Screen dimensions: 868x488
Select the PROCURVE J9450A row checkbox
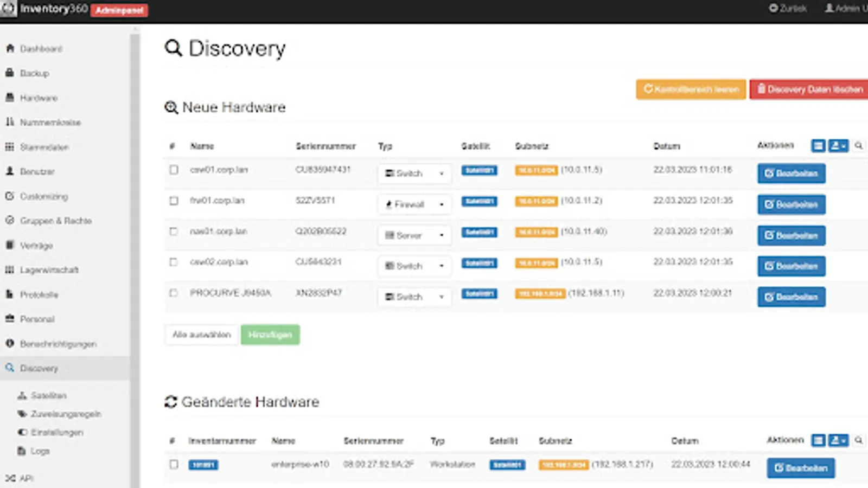174,293
